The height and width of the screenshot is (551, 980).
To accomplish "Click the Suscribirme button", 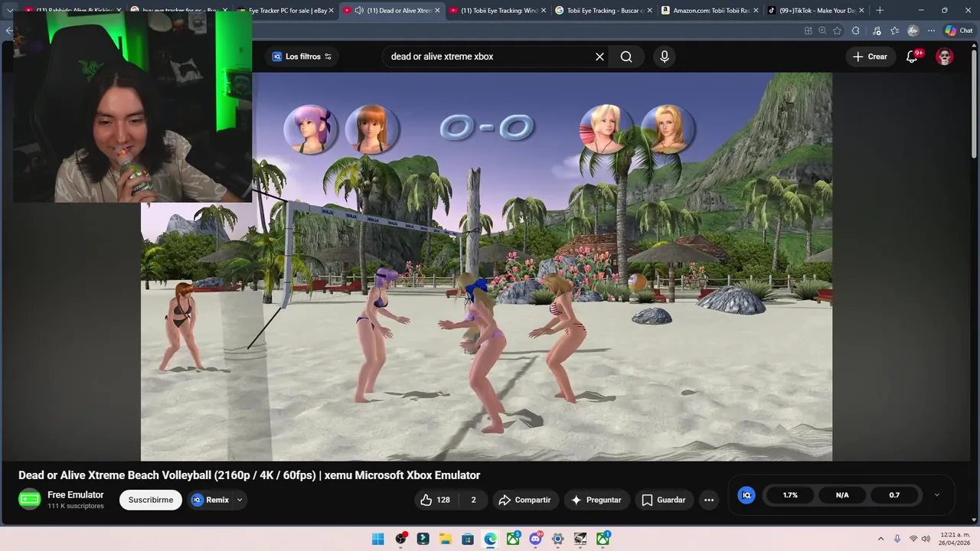I will click(x=151, y=500).
